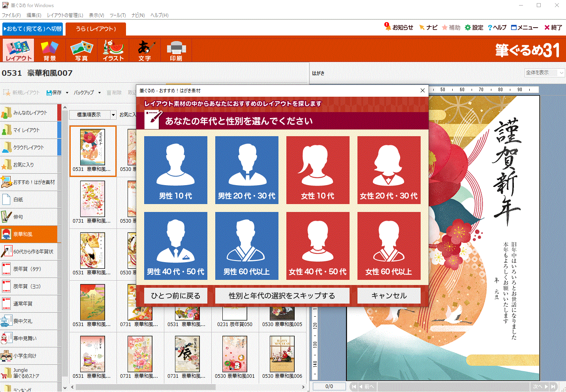Select thumbnail 0530 豪華和風006
This screenshot has height=392, width=566.
282,357
